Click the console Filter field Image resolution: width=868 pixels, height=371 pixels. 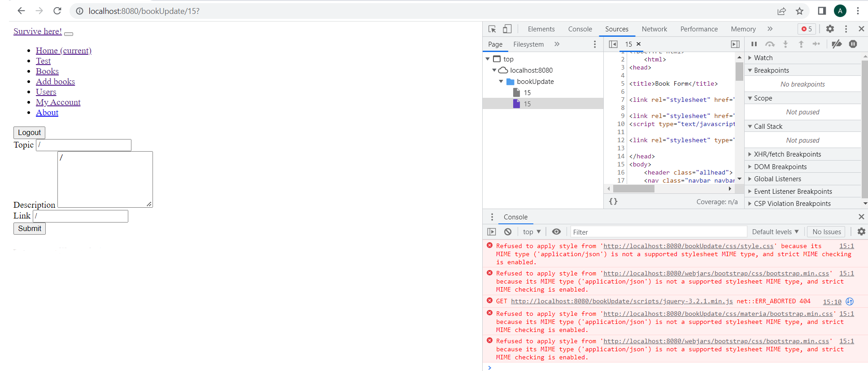pos(659,232)
